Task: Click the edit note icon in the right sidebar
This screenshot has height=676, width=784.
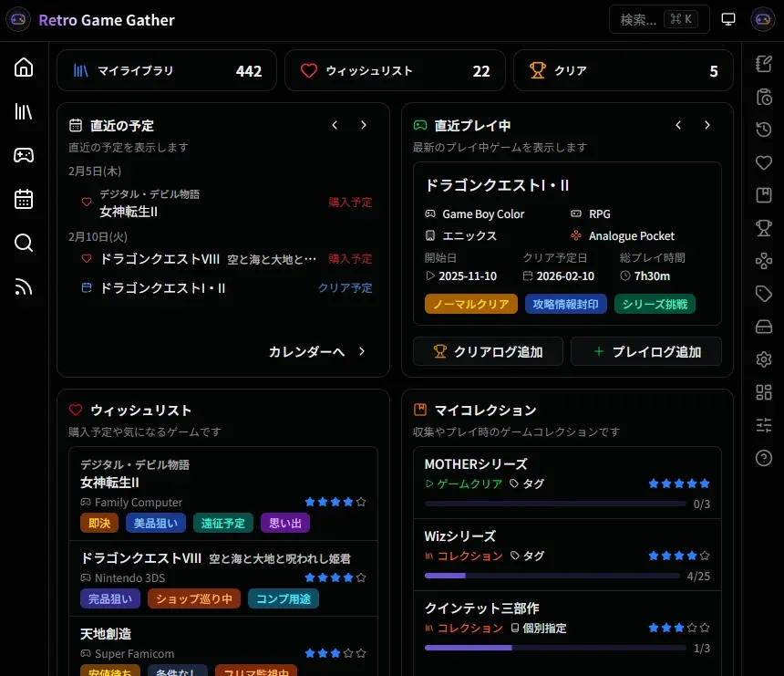Action: (764, 64)
